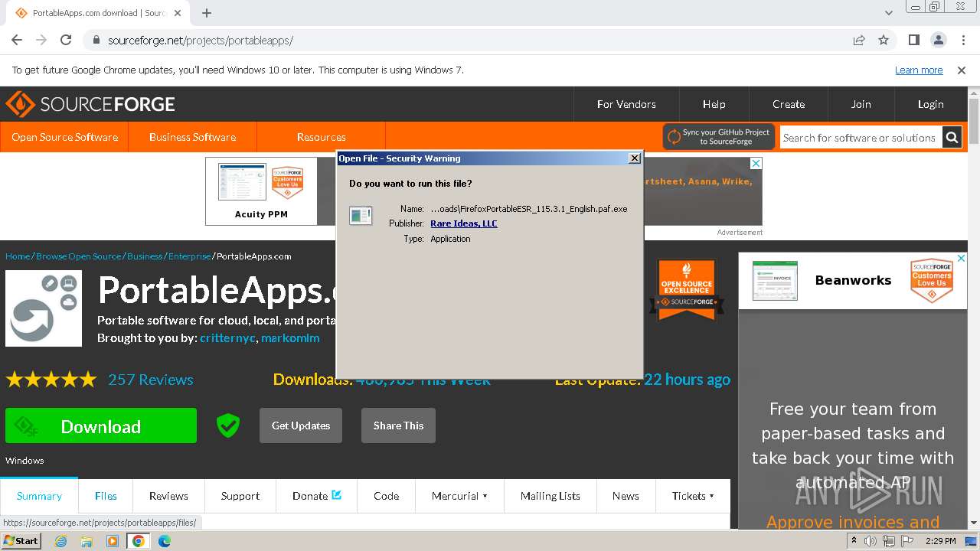
Task: Expand the Tickets dropdown tab
Action: coord(693,496)
